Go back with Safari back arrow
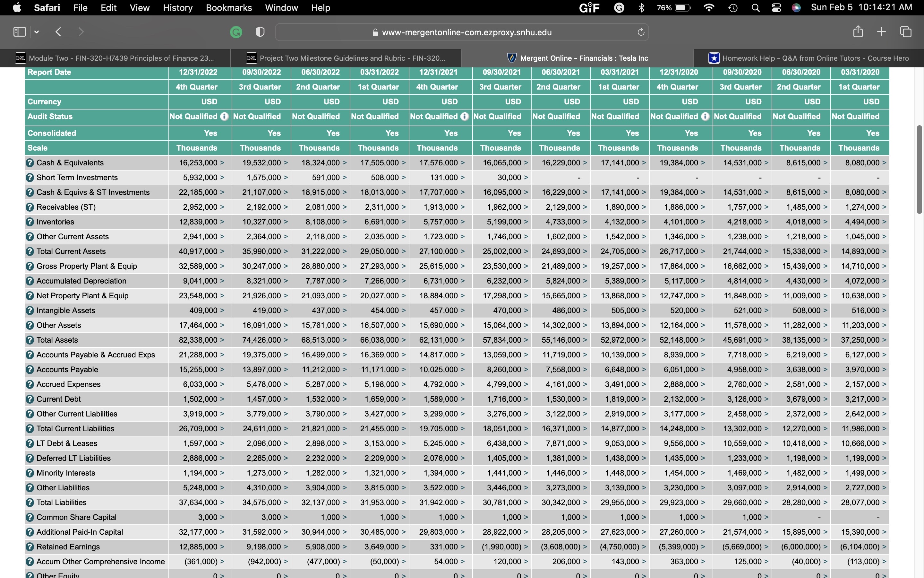924x578 pixels. pos(58,32)
